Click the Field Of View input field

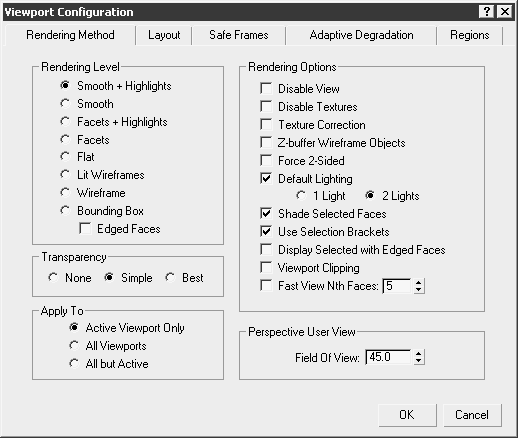[388, 357]
